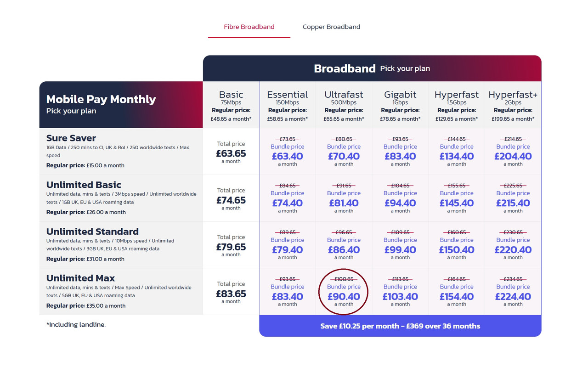The width and height of the screenshot is (588, 367).
Task: Choose the £103.40 Gigabit Unlimited Max bundle
Action: pos(400,296)
